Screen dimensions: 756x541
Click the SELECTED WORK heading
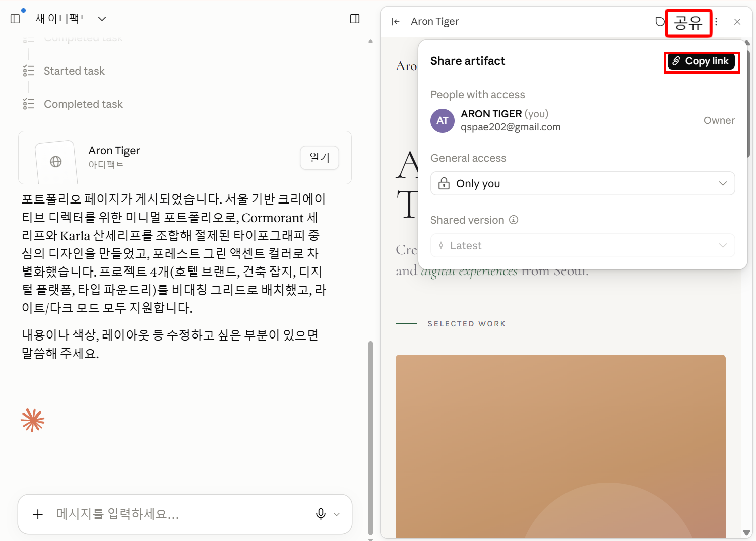(467, 324)
